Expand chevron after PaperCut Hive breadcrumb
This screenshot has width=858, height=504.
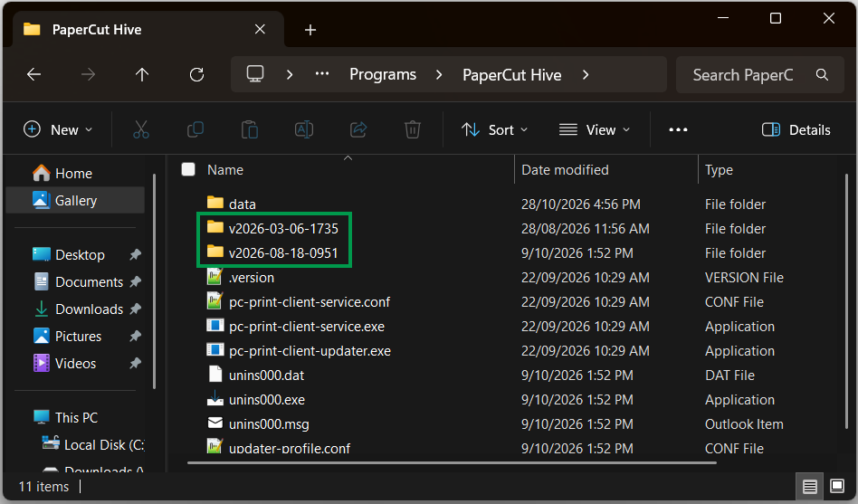[x=586, y=74]
